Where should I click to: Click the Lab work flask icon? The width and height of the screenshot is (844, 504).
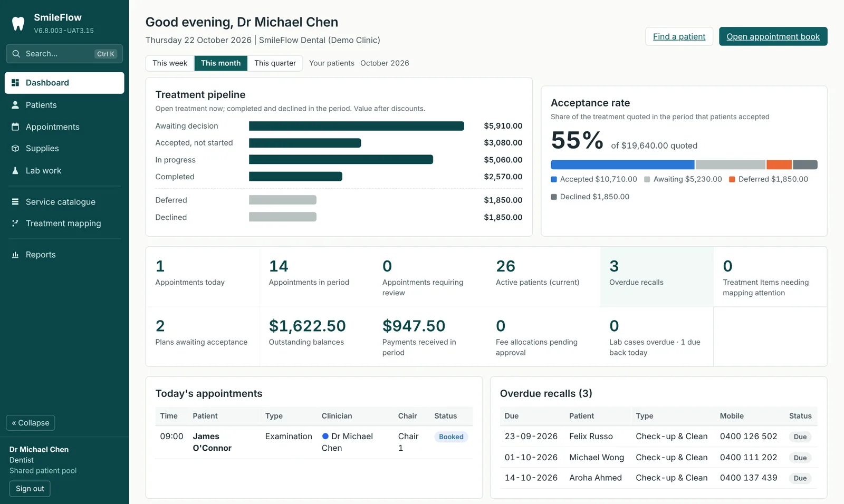(15, 171)
